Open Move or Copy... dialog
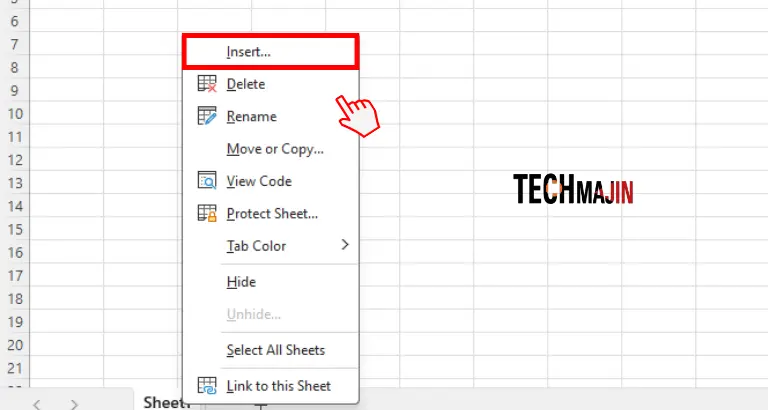This screenshot has width=768, height=410. click(271, 148)
